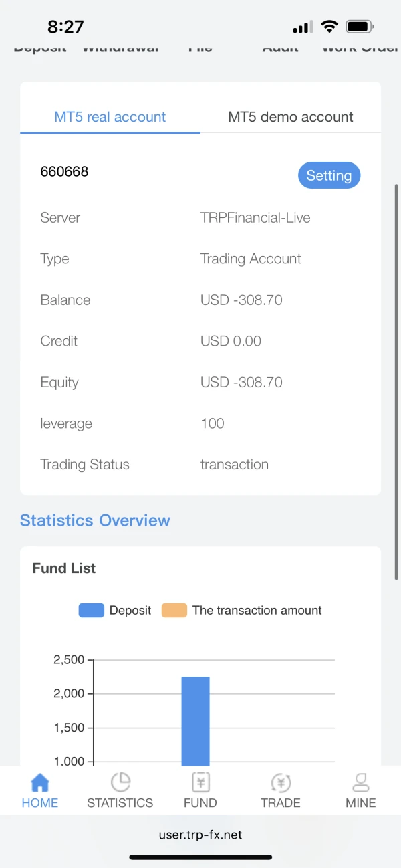Switch to MT5 demo account tab

[x=291, y=117]
